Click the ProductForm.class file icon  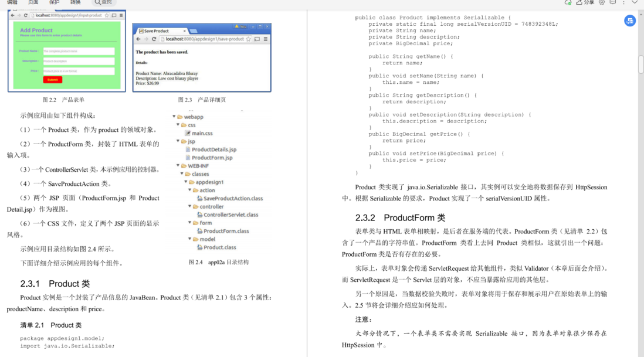pyautogui.click(x=199, y=231)
